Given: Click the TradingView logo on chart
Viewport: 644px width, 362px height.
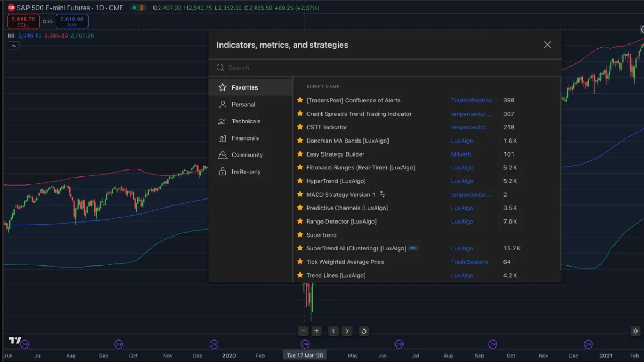Looking at the screenshot, I should [15, 340].
